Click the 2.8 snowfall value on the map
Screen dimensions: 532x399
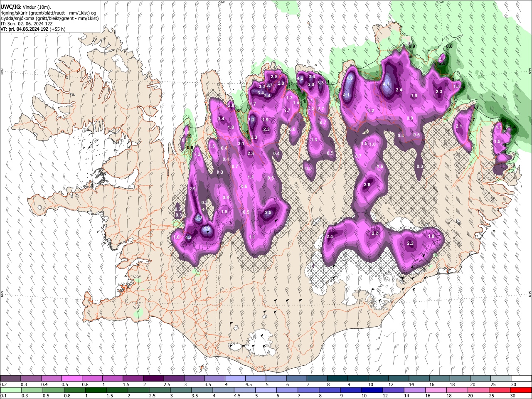(231, 106)
